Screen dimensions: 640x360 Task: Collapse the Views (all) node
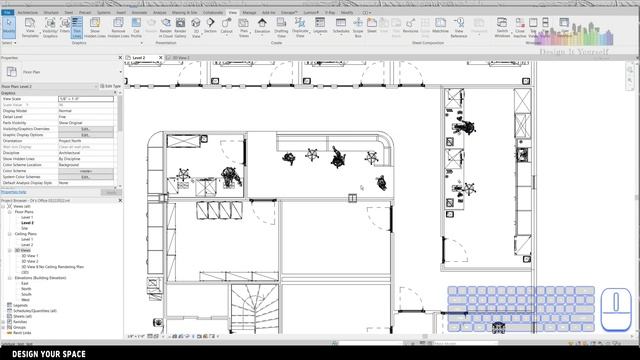click(x=3, y=207)
